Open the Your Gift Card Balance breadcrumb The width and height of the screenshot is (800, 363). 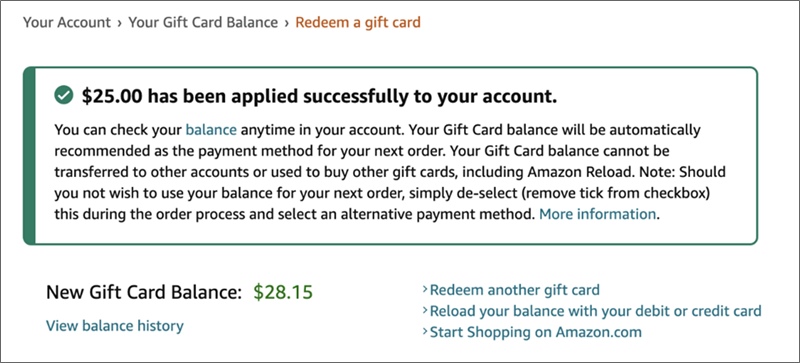[203, 23]
